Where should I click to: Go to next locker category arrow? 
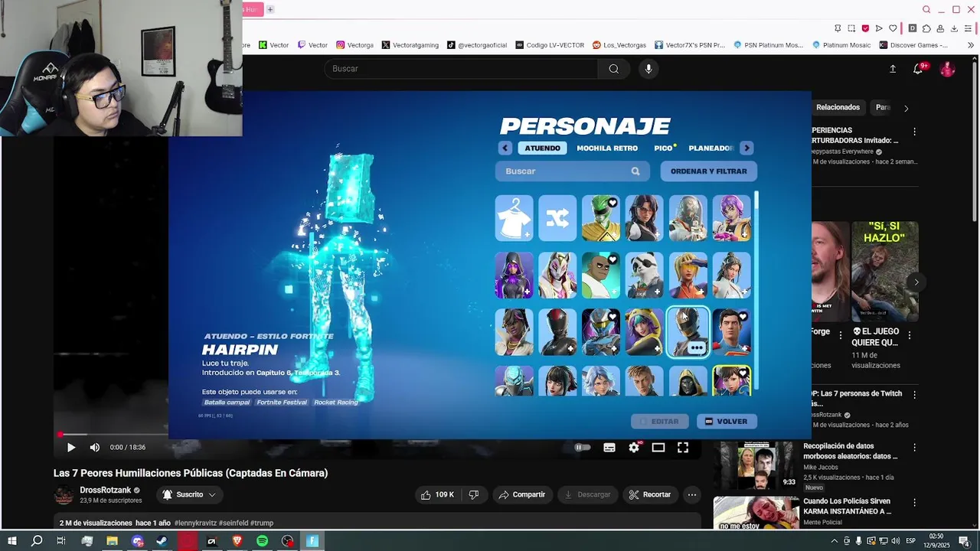[746, 148]
